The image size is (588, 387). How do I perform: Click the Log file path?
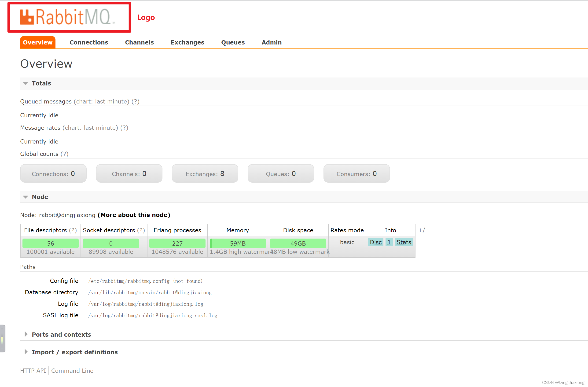pos(146,304)
